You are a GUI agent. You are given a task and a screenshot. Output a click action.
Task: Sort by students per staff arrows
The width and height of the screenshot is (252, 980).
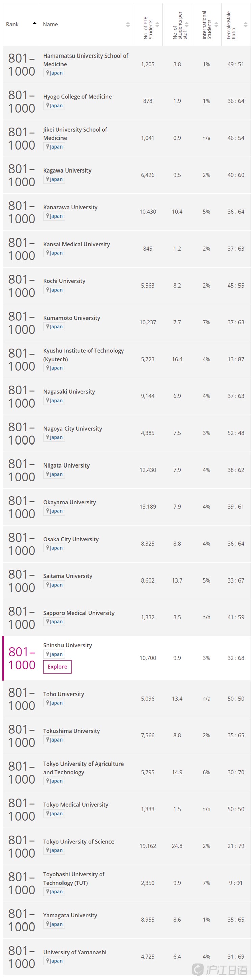186,25
